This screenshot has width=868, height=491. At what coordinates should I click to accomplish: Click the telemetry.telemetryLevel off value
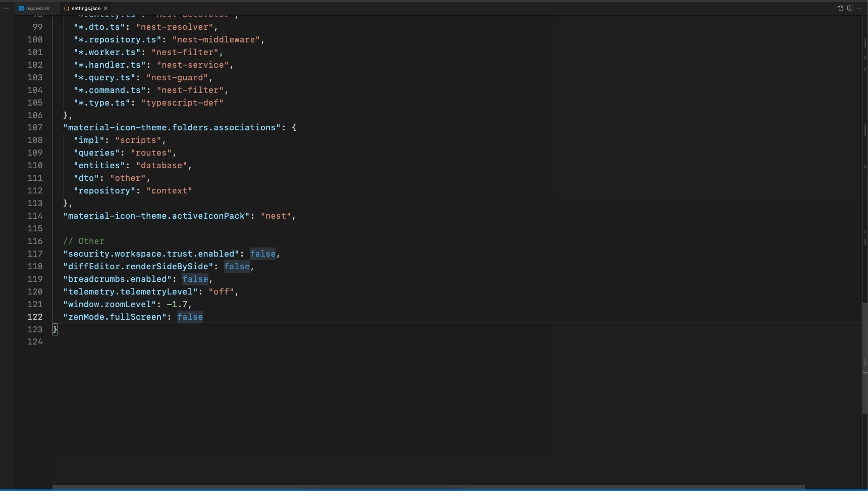(x=222, y=291)
